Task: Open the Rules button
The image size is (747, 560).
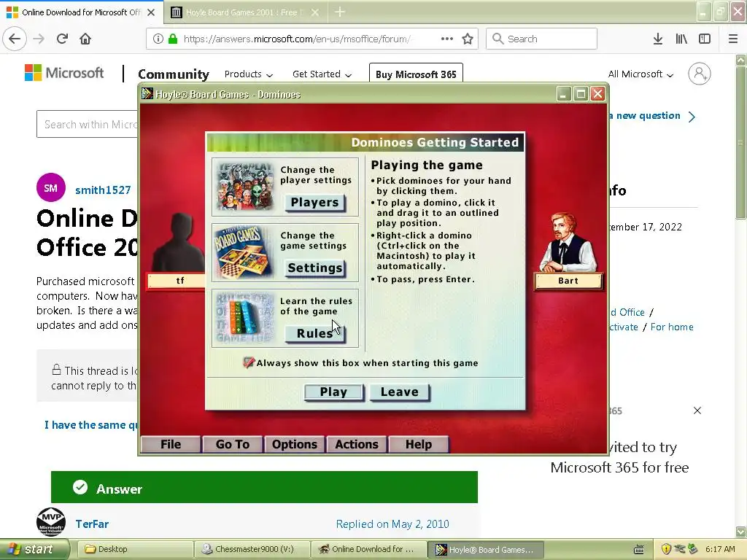Action: tap(315, 333)
